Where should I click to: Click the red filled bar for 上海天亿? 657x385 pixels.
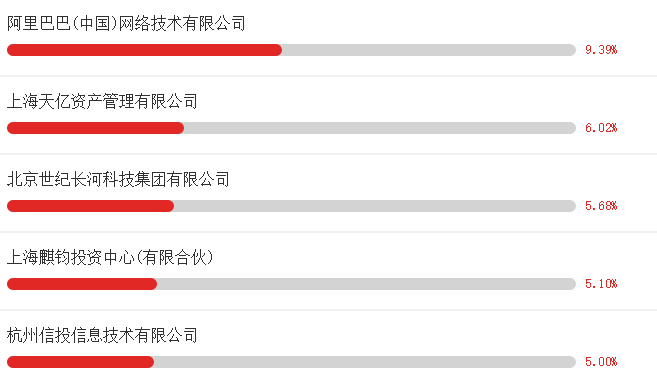(x=96, y=128)
